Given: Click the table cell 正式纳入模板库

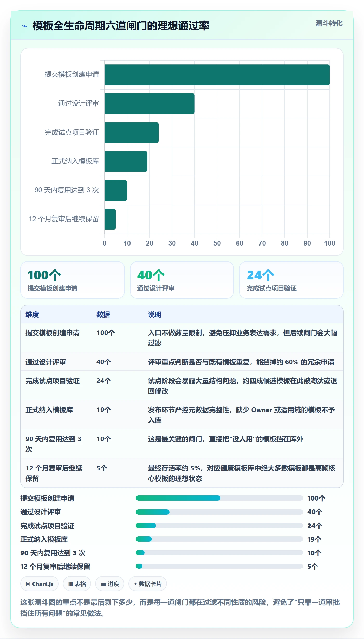Looking at the screenshot, I should point(49,410).
